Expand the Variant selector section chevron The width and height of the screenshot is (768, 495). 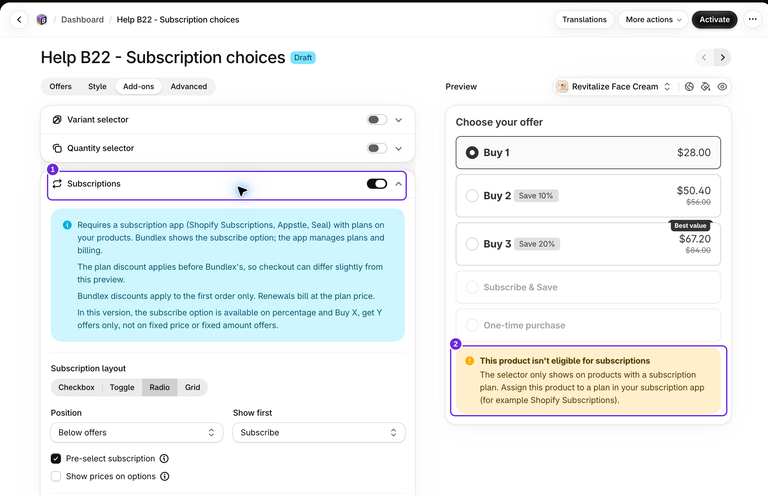(x=399, y=119)
